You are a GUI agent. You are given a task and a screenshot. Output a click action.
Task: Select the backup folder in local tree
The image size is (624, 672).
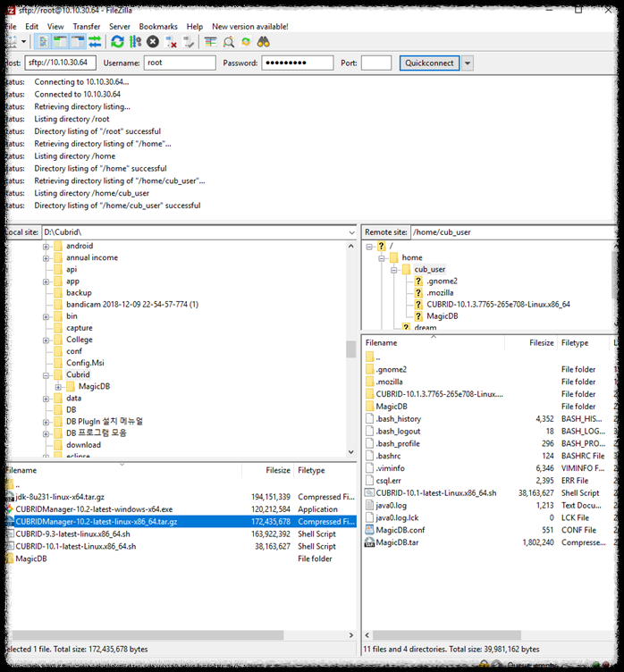coord(79,293)
